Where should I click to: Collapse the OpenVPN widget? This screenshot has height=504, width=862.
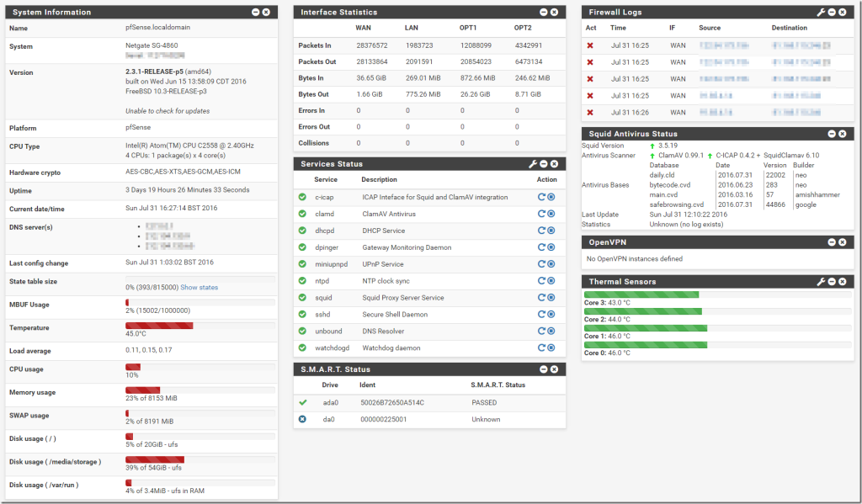click(832, 241)
